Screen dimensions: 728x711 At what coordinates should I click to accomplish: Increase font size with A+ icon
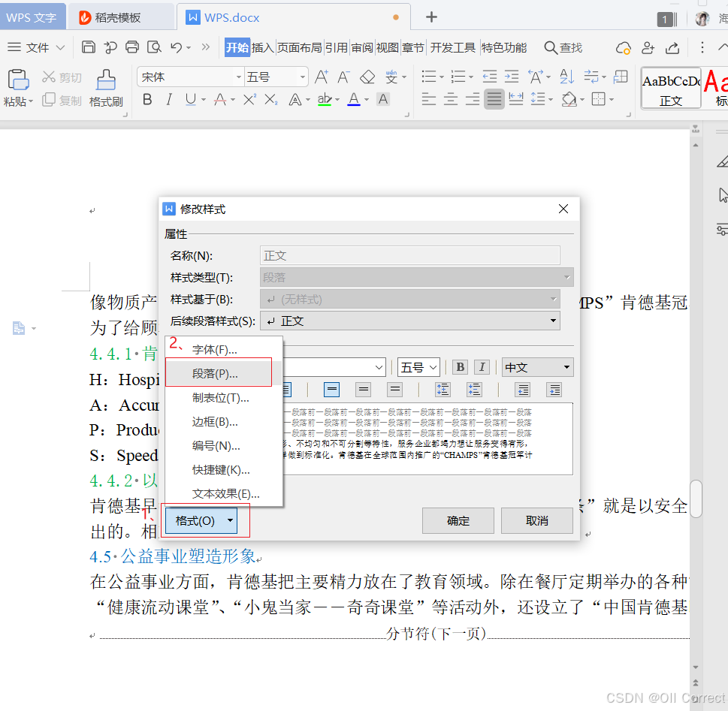pyautogui.click(x=322, y=77)
